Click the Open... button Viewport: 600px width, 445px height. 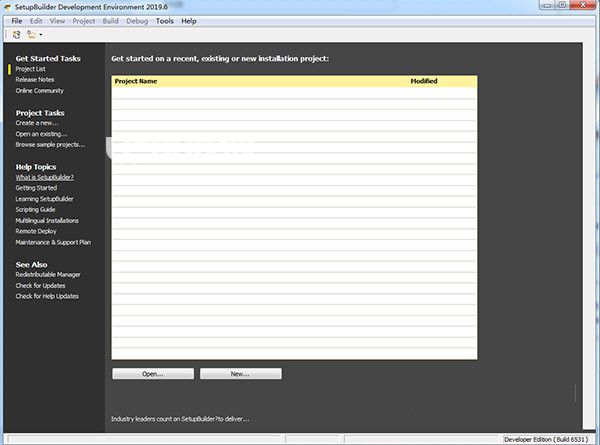pos(153,374)
